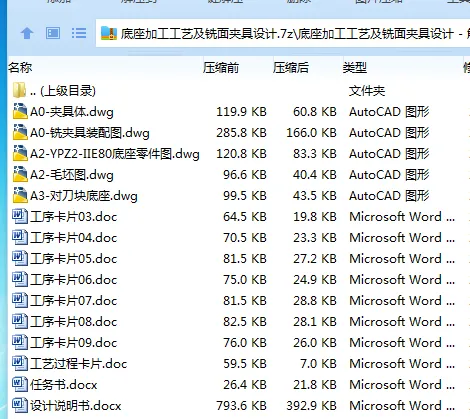
Task: Click the Word icon of 工艺过程卡片.doc
Action: coord(20,363)
